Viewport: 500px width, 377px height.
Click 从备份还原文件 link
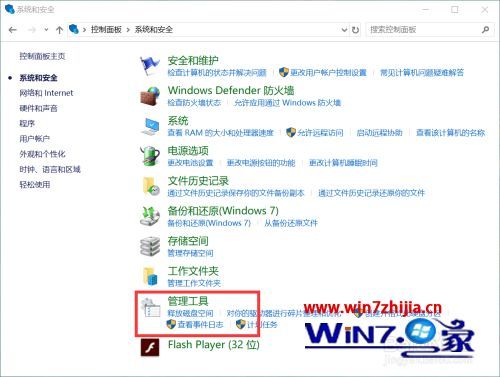tap(291, 223)
